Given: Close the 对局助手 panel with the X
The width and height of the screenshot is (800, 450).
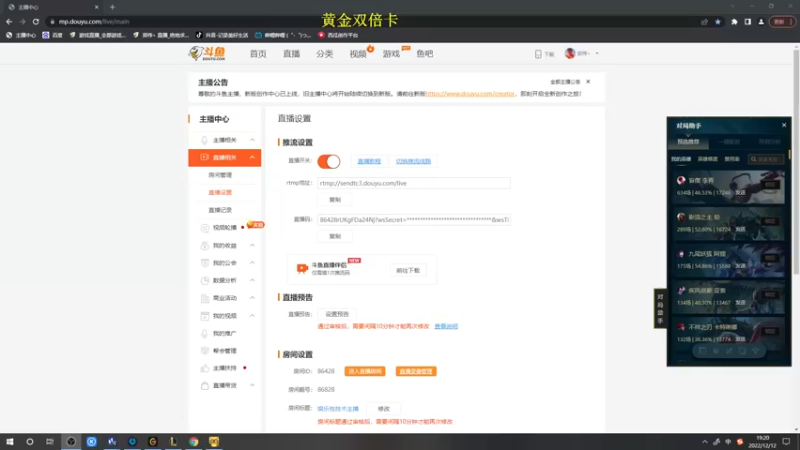Looking at the screenshot, I should coord(784,125).
